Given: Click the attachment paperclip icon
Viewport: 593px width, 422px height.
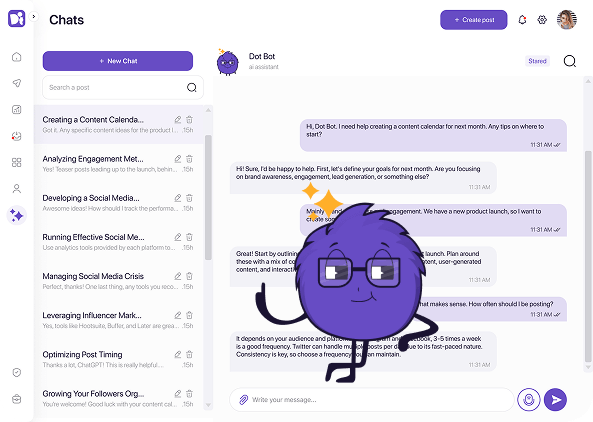Looking at the screenshot, I should (x=244, y=400).
